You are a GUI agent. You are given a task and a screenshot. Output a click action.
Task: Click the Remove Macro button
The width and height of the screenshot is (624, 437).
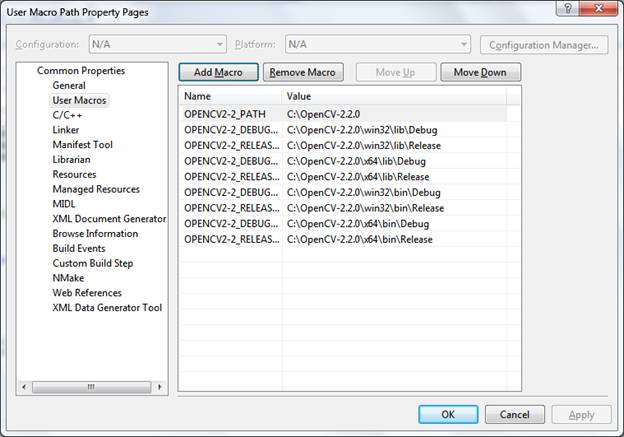point(303,72)
